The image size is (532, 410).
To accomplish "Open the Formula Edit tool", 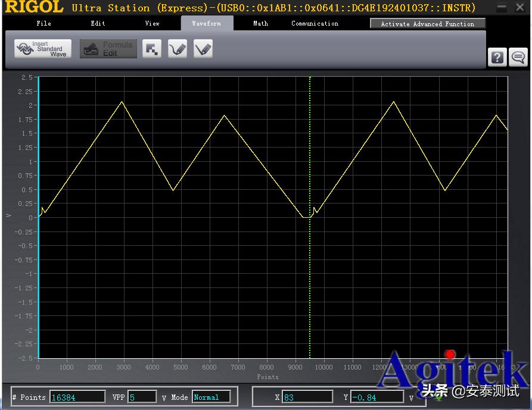I will pyautogui.click(x=108, y=49).
